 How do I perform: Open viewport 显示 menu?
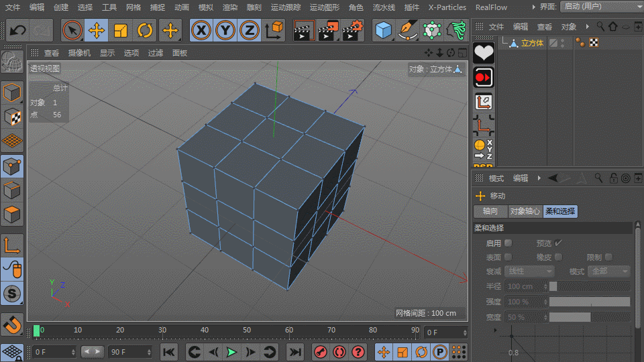(x=107, y=53)
